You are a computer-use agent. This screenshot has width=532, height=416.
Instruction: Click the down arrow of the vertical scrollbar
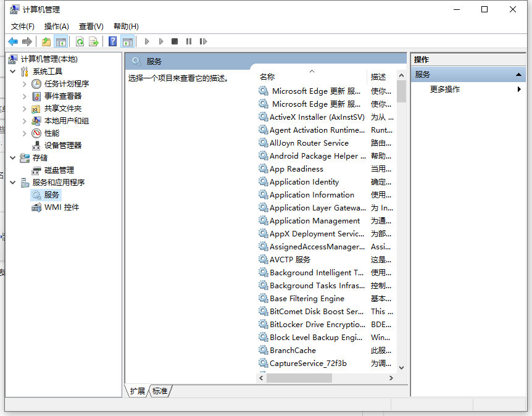(402, 367)
